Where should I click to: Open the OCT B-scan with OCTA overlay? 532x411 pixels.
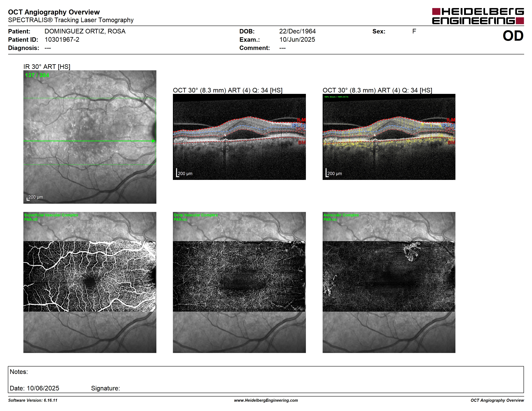[389, 137]
